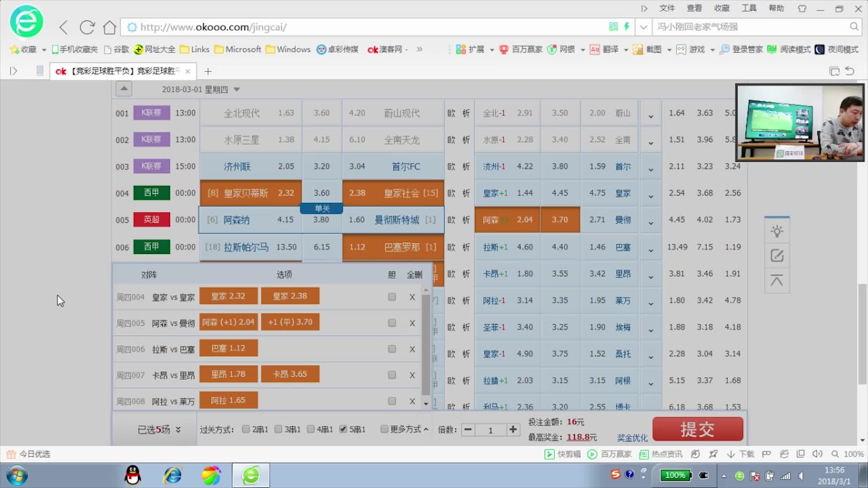
Task: Go to browser home page icon
Action: click(x=109, y=28)
